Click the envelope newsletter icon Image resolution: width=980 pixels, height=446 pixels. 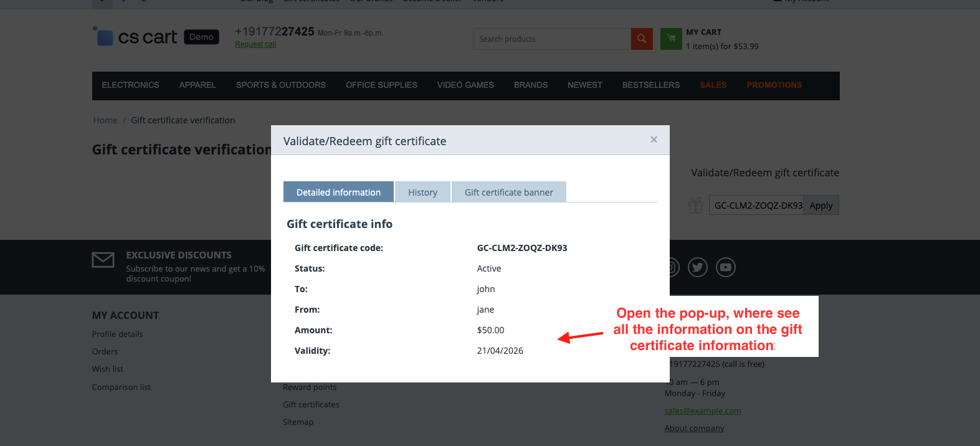pyautogui.click(x=103, y=260)
